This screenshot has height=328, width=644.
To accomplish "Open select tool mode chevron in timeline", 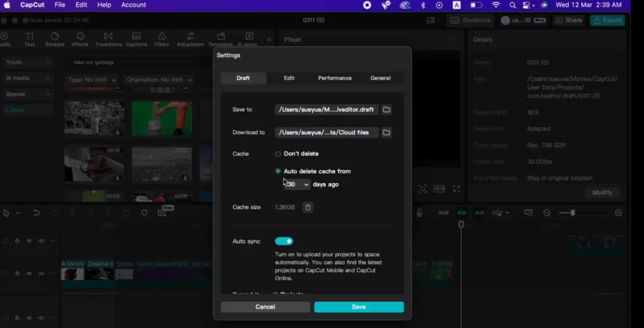I will (18, 213).
